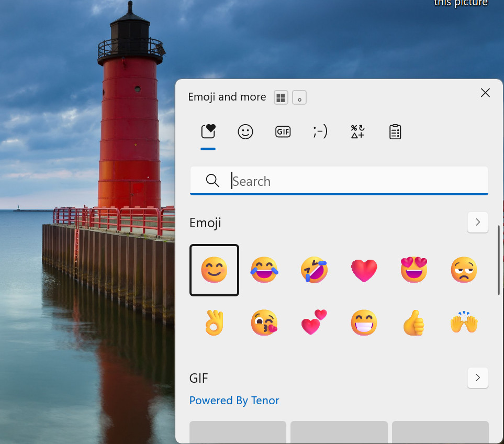The image size is (504, 444).
Task: Open the Symbols category
Action: coord(357,131)
